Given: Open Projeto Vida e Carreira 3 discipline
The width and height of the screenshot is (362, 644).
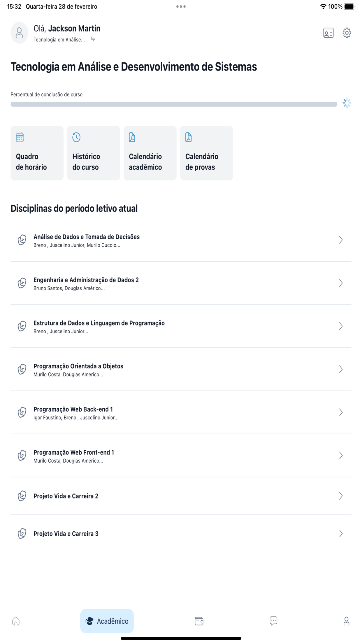Looking at the screenshot, I should pyautogui.click(x=181, y=533).
